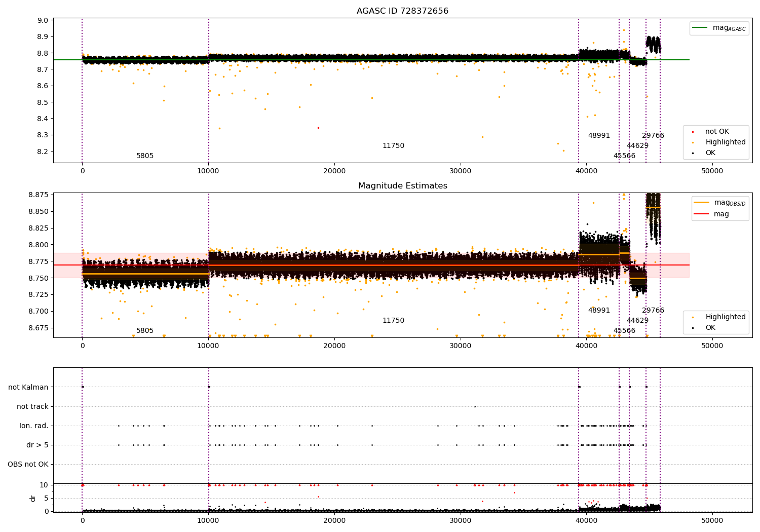The height and width of the screenshot is (532, 760).
Task: Select the 8.775 y-axis tick label
Action: coord(39,261)
